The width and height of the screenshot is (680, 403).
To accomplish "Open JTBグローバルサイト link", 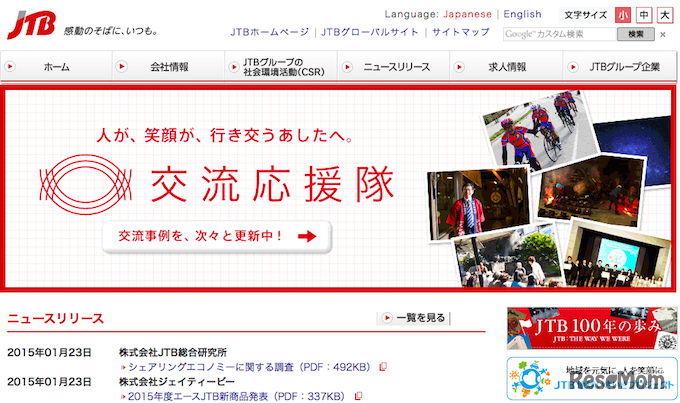I will (369, 32).
